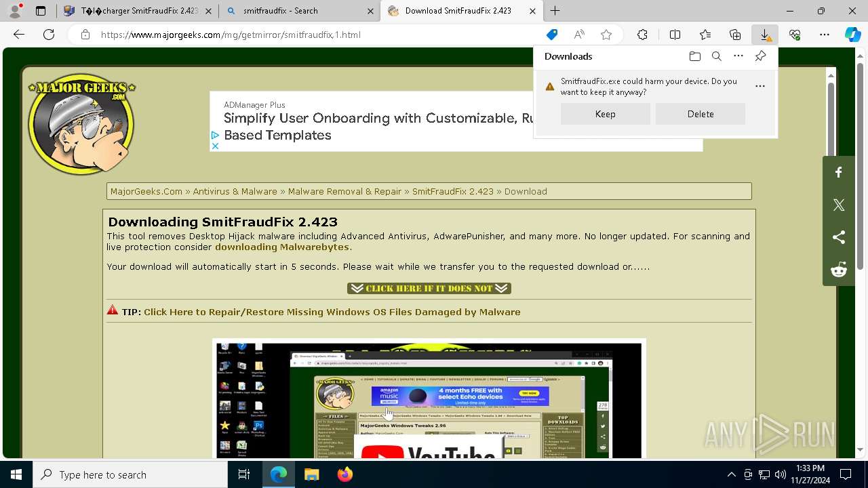The width and height of the screenshot is (868, 488).
Task: Show hidden tray icons chevron
Action: pos(731,474)
